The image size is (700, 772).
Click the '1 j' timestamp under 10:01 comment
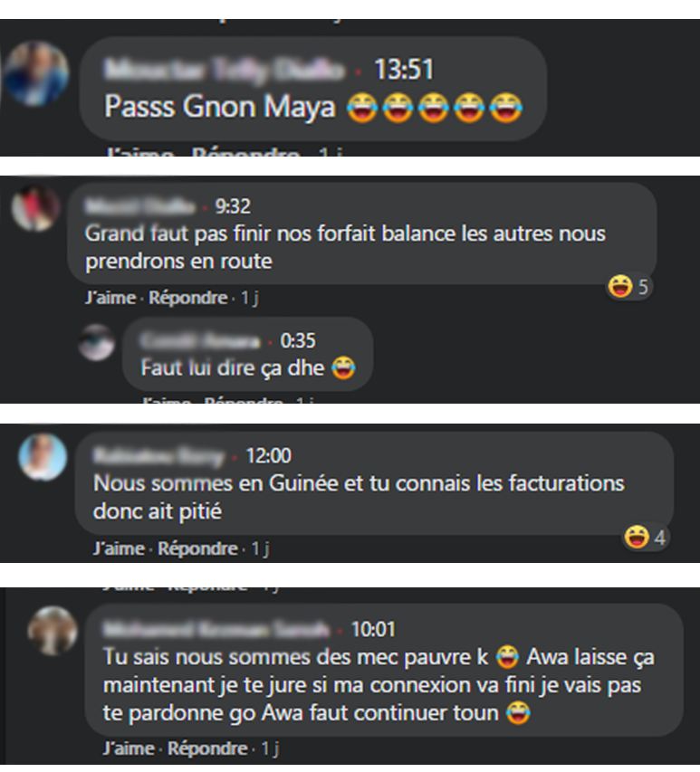(x=270, y=748)
